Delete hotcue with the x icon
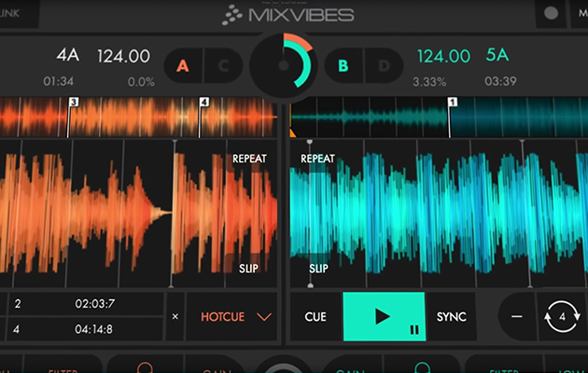This screenshot has width=588, height=373. point(175,317)
